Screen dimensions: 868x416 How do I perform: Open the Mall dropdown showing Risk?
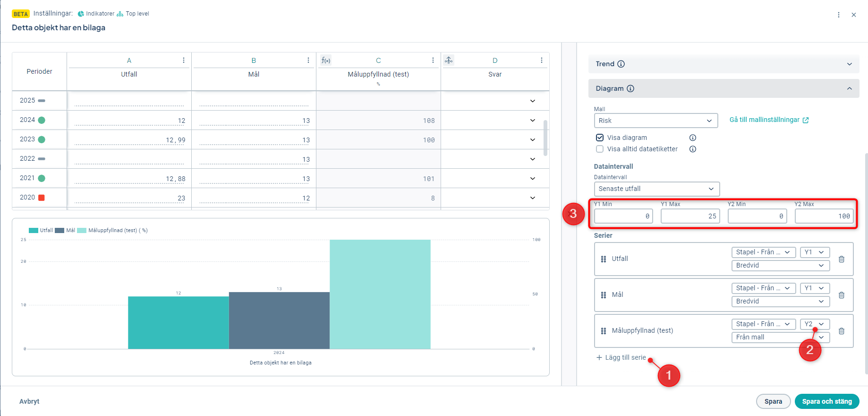pos(655,121)
